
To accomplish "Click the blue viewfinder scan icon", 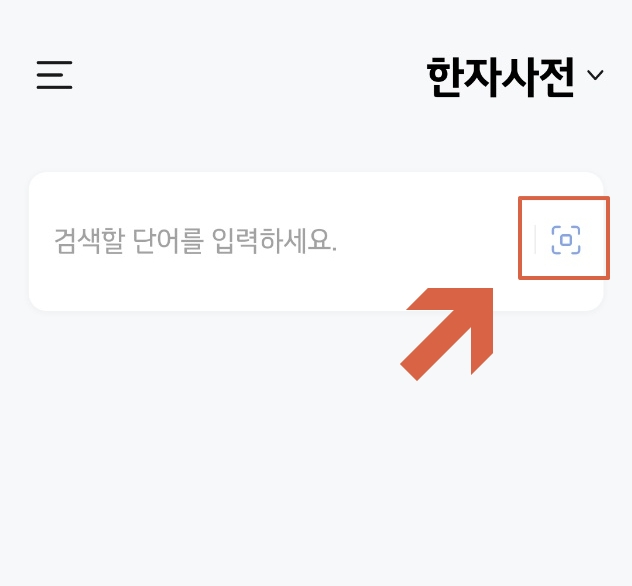I will tap(566, 240).
